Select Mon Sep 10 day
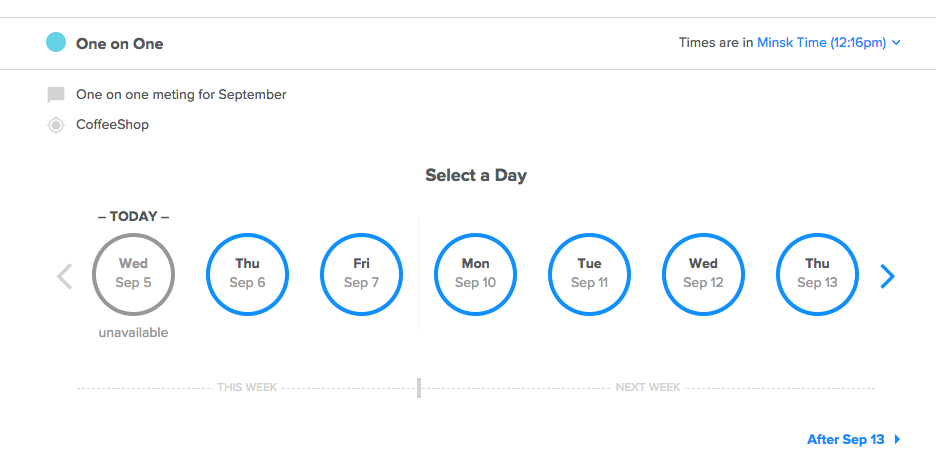936x457 pixels. pos(475,274)
